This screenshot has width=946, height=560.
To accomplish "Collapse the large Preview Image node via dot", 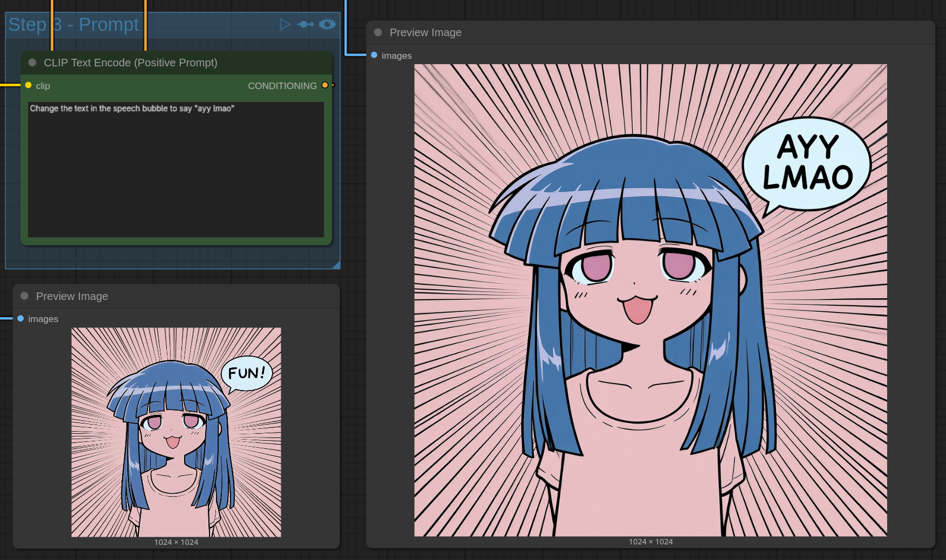I will 378,32.
